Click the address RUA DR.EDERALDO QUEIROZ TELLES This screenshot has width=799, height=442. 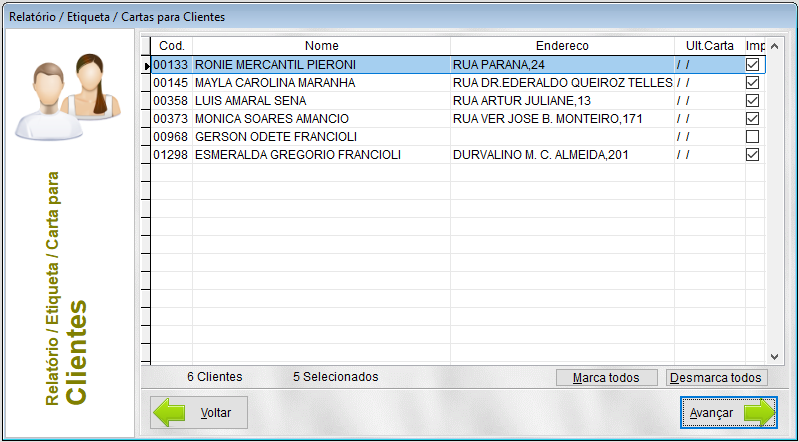coord(563,83)
